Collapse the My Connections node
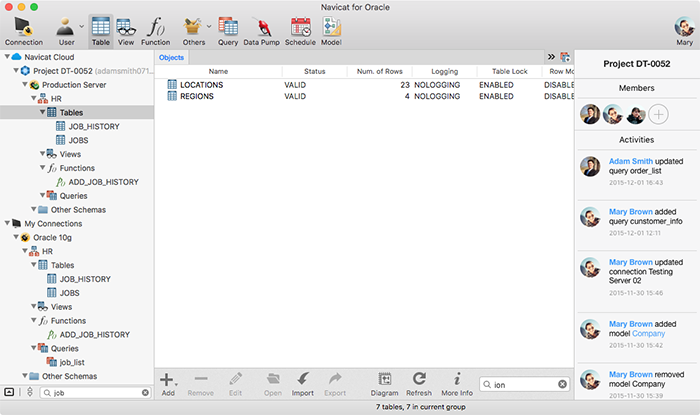Image resolution: width=700 pixels, height=415 pixels. (7, 223)
